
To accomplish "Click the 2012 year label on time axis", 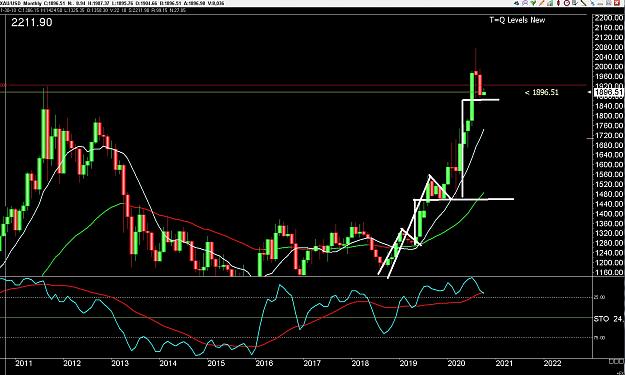I will (x=72, y=363).
